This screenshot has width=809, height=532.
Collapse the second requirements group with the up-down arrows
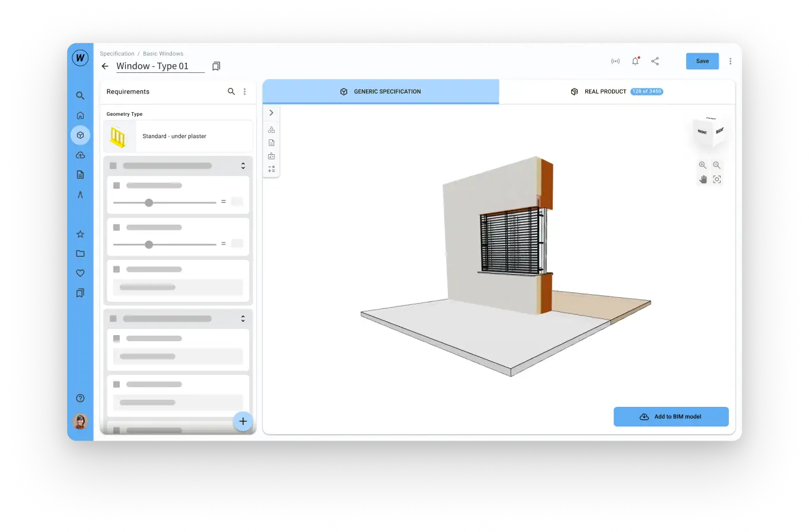pos(243,319)
